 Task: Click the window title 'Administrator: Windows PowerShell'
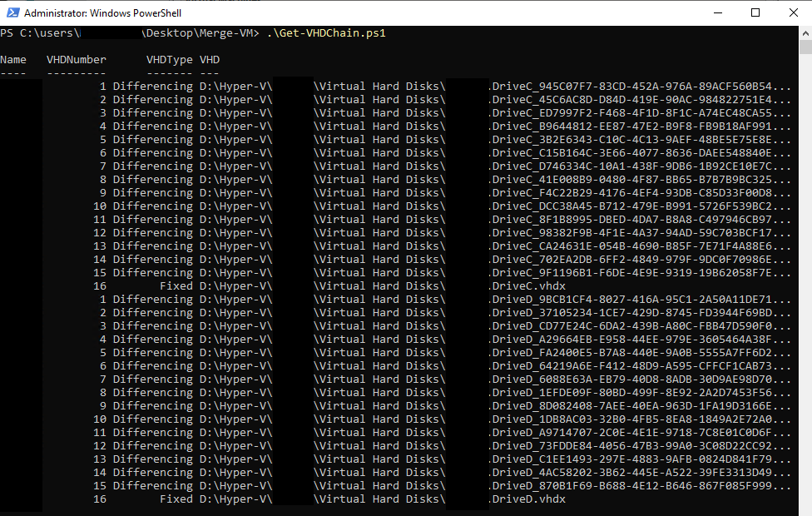[102, 13]
